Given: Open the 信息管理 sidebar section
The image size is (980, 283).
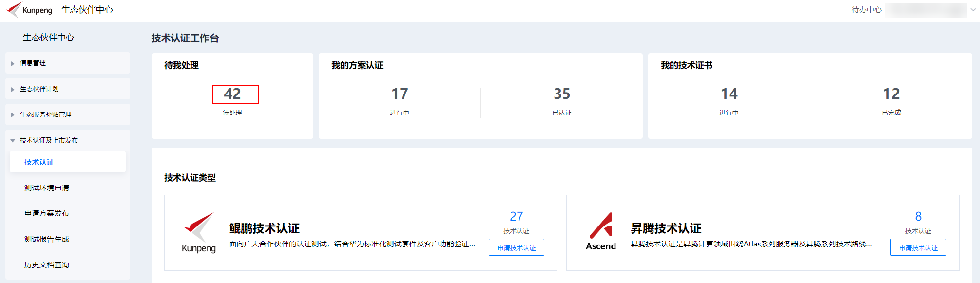Looking at the screenshot, I should click(68, 63).
